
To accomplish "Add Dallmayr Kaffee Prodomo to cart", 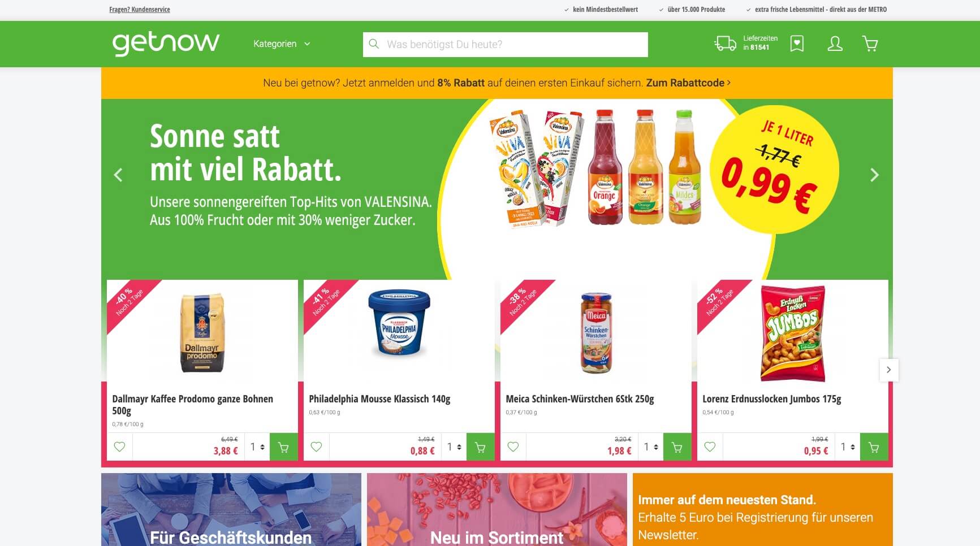I will coord(284,447).
